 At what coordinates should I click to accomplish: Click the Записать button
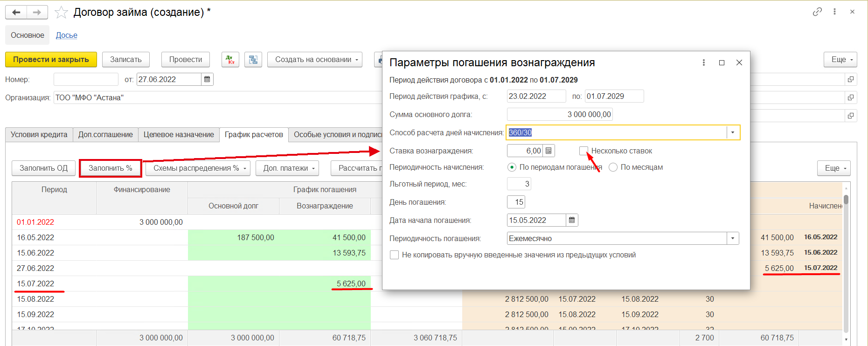pos(126,60)
